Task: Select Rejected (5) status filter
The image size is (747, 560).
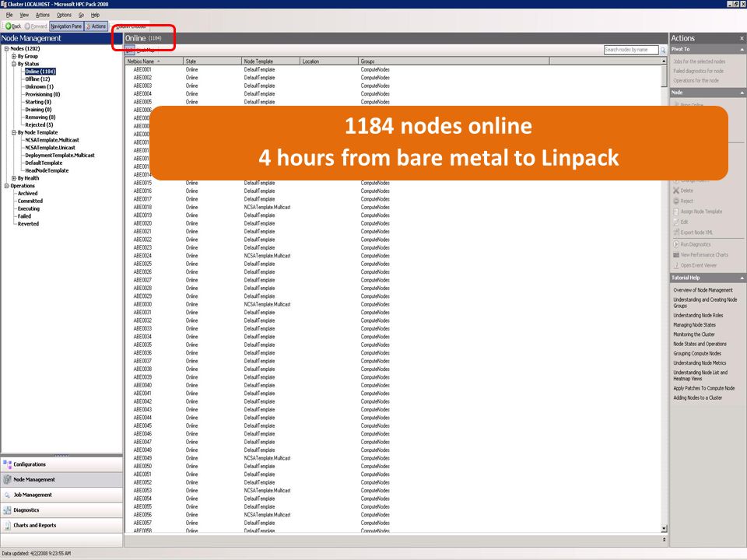Action: (x=39, y=124)
